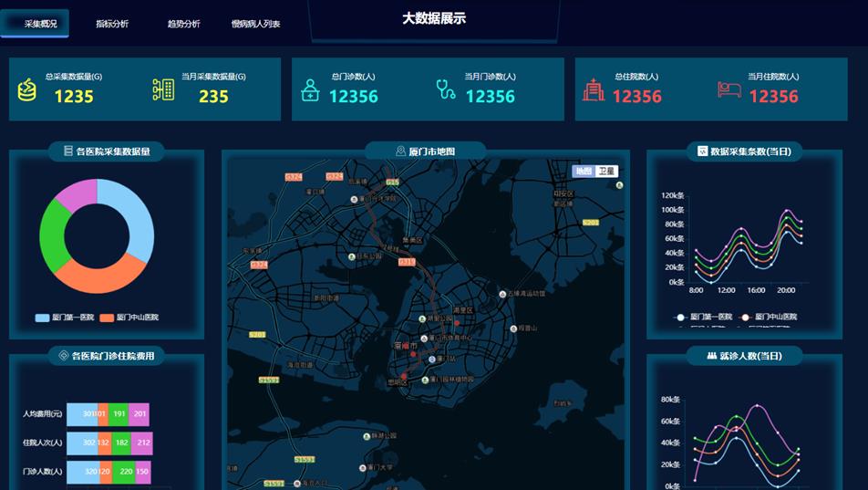The height and width of the screenshot is (490, 868).
Task: Click the green G15 highway shield
Action: coord(392,182)
